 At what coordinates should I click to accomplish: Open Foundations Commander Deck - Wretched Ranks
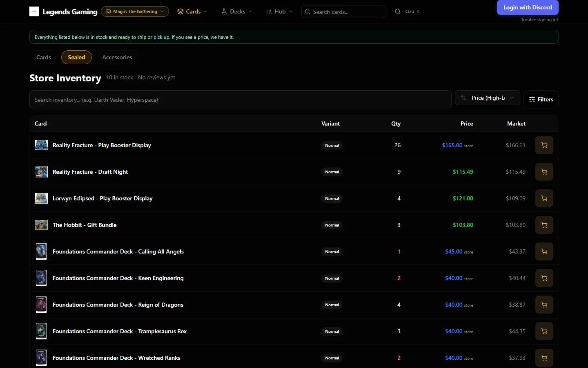116,358
